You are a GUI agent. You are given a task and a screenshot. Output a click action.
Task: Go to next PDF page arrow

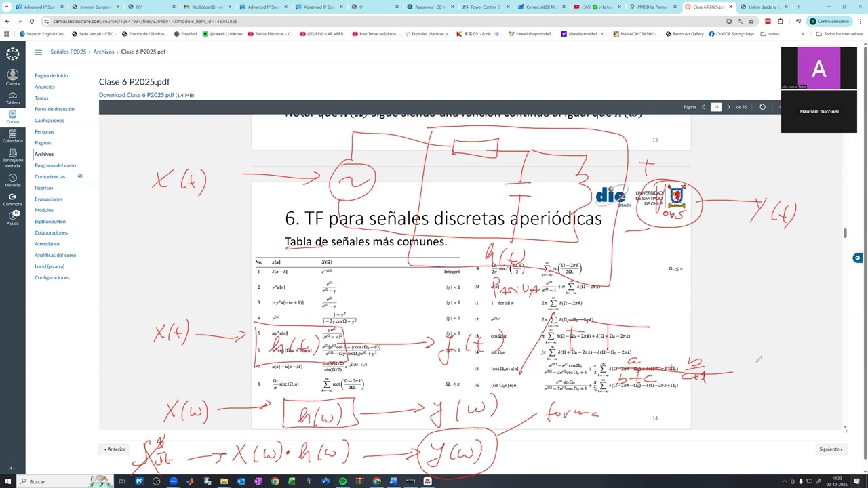729,107
